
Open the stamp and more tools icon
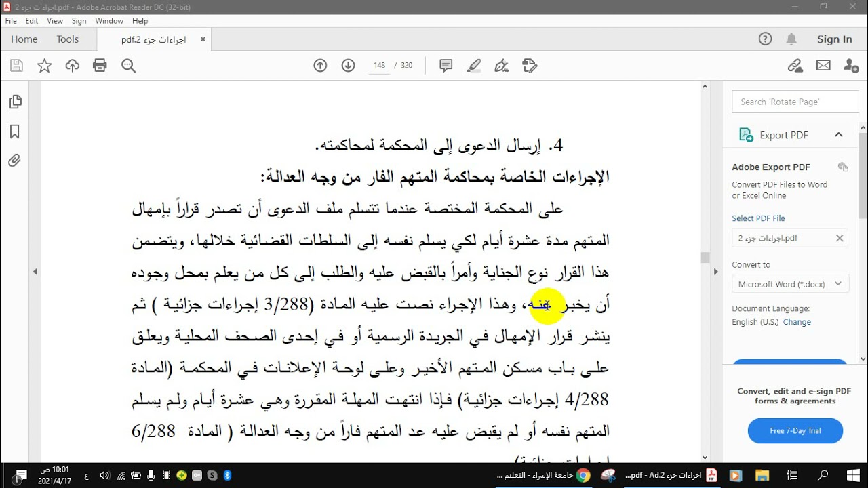[x=530, y=65]
